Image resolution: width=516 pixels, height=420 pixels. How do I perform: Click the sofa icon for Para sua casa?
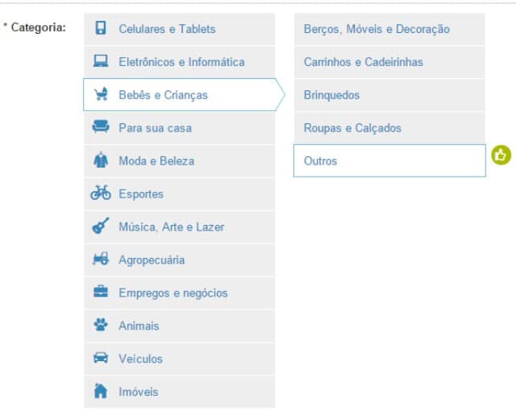coord(101,127)
